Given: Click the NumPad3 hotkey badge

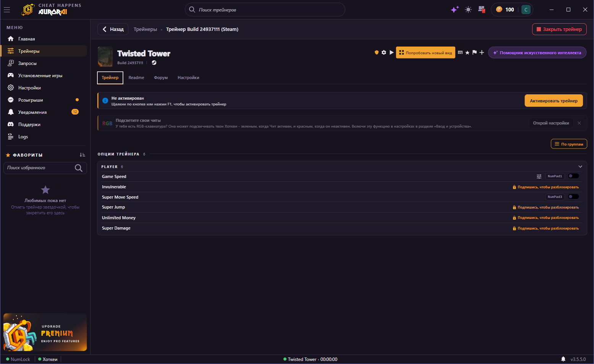Looking at the screenshot, I should 555,197.
